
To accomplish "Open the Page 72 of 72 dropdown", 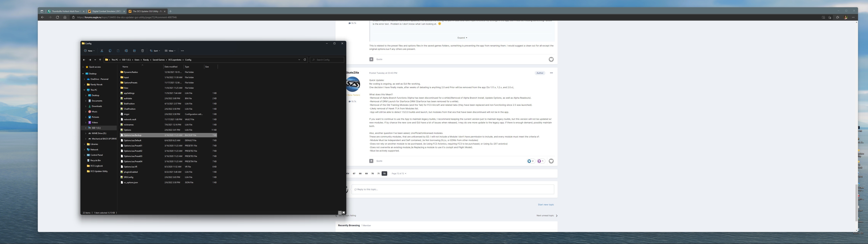I will pos(399,174).
